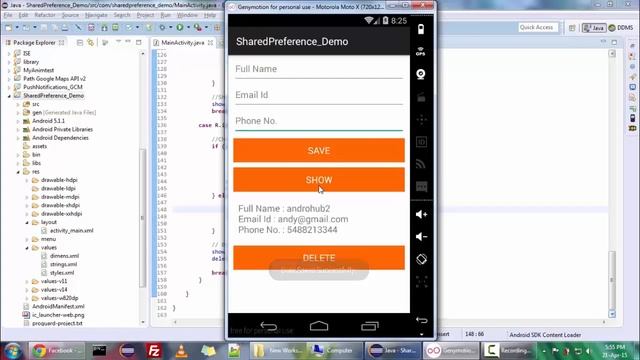The width and height of the screenshot is (640, 360).
Task: Click Genymotion volume down icon
Action: tap(421, 237)
